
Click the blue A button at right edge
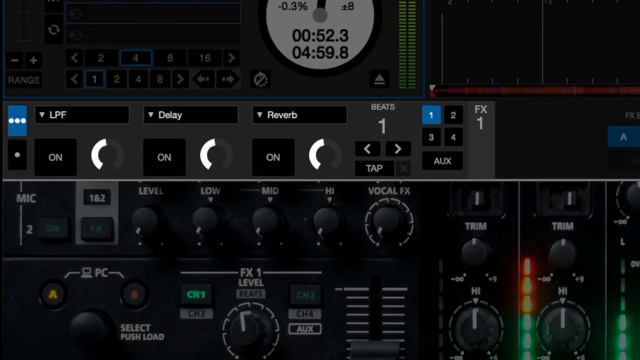coord(624,137)
